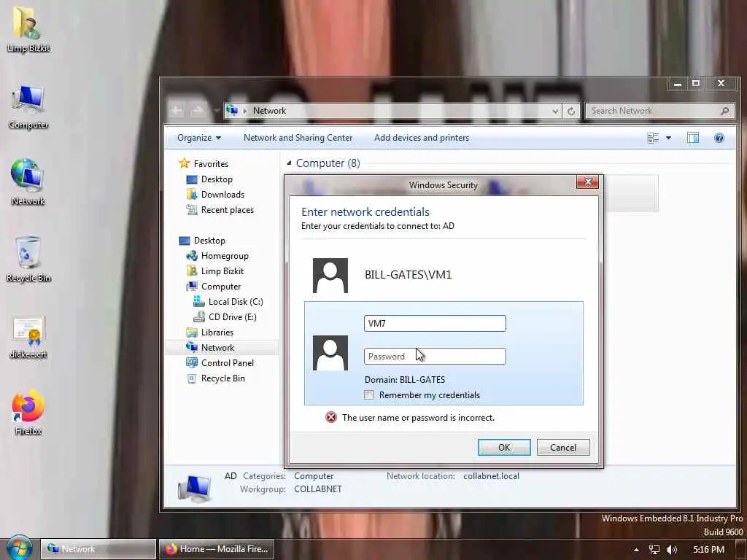Select Recycle Bin in the navigation pane
The image size is (747, 560).
coord(222,378)
